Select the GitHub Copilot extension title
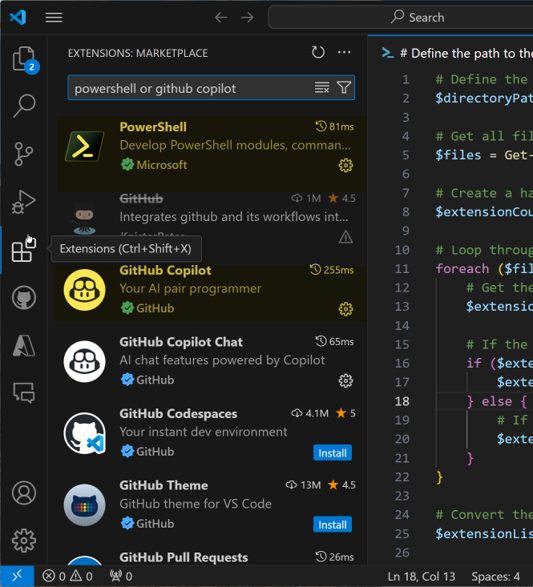 point(165,270)
